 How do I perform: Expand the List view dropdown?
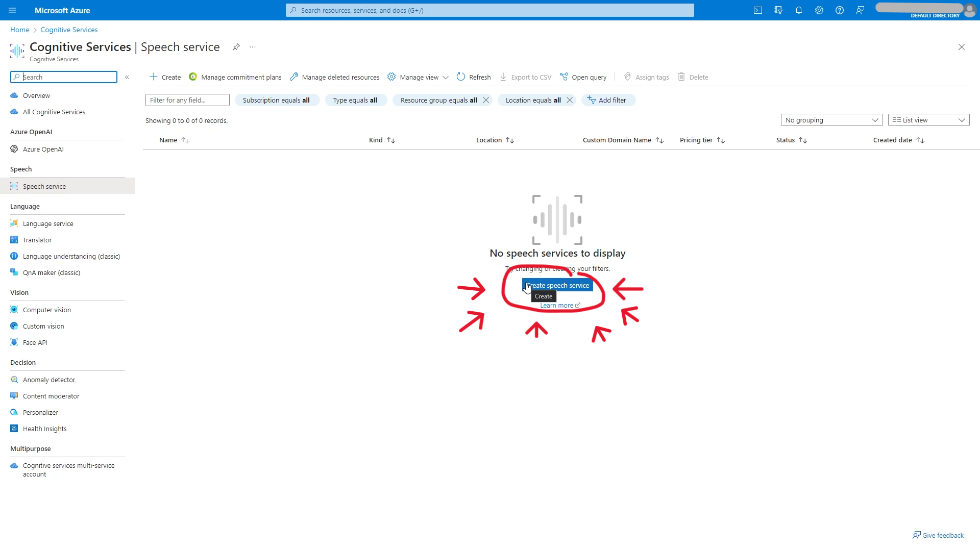coord(928,120)
